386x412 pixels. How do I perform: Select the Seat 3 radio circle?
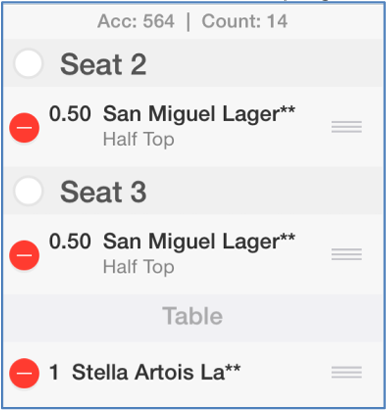click(28, 191)
